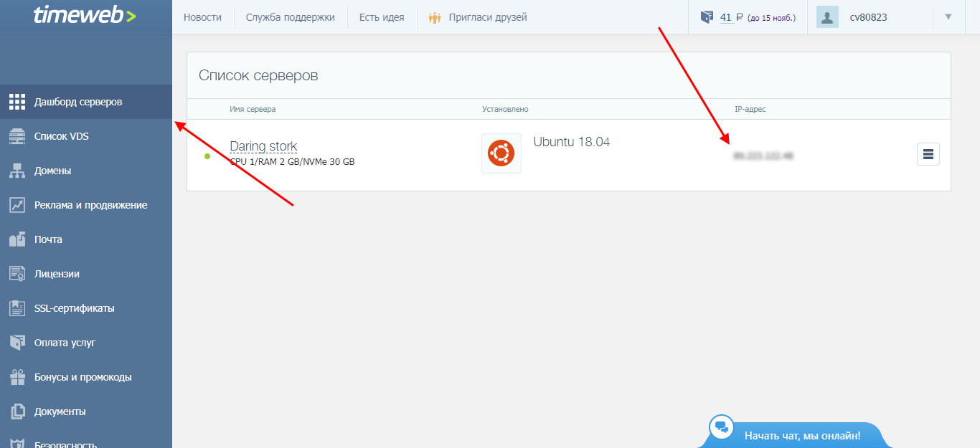This screenshot has width=980, height=448.
Task: Open the Бонусы и промокоды section
Action: (83, 377)
